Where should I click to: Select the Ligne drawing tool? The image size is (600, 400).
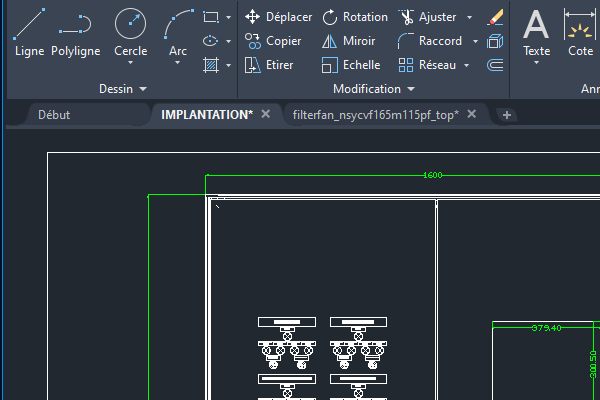[28, 32]
